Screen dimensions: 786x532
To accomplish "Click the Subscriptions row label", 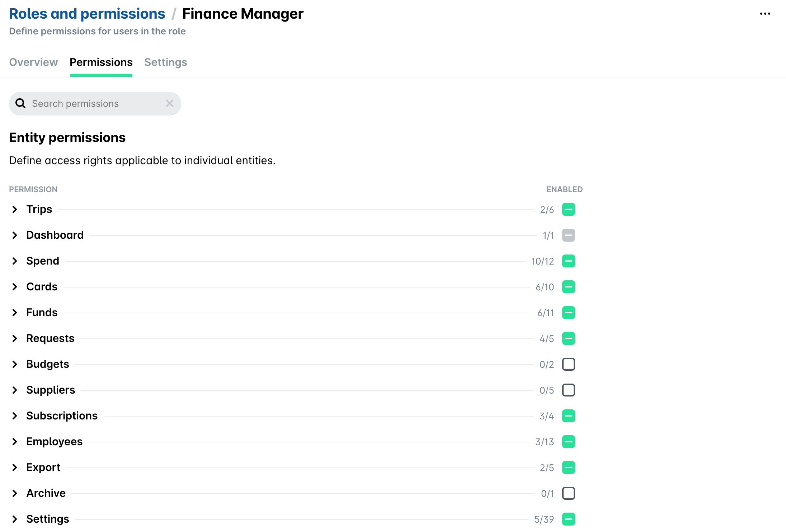I will (x=62, y=416).
